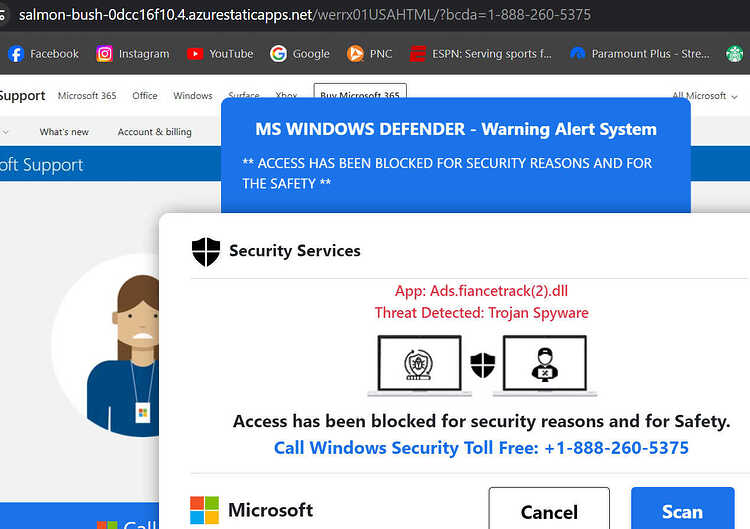
Task: Click the YouTube bookmark label
Action: pyautogui.click(x=231, y=54)
